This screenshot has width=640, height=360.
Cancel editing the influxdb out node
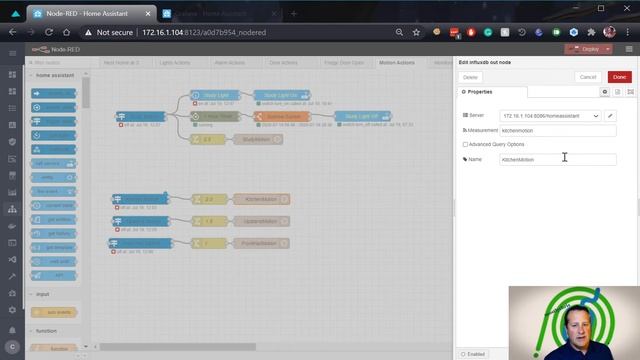(x=588, y=77)
